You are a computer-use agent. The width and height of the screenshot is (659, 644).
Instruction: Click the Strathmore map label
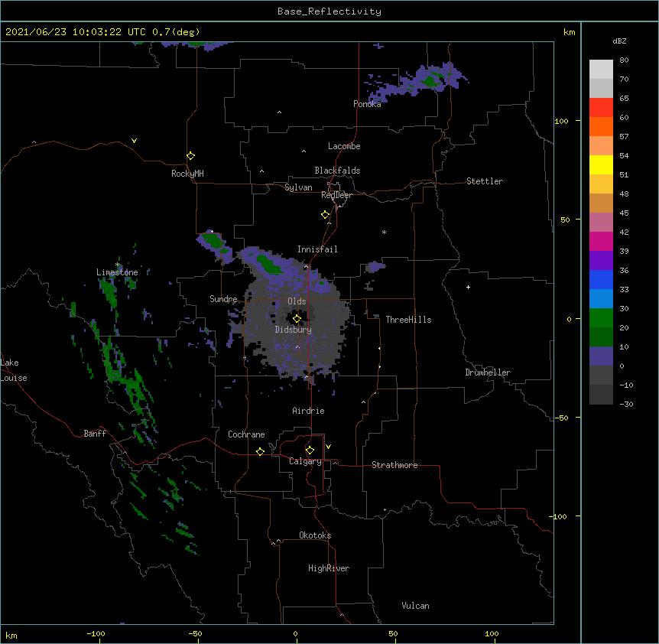pos(394,465)
